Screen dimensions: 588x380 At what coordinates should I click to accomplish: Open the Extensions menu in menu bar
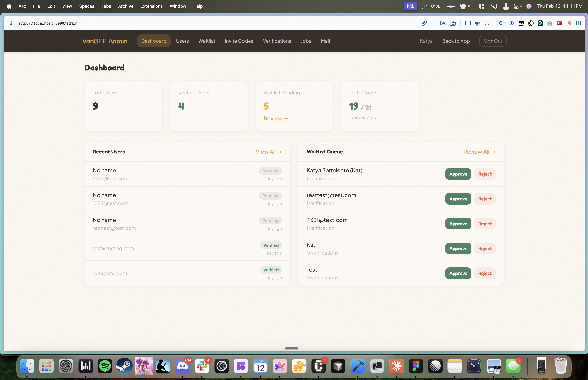pos(151,6)
